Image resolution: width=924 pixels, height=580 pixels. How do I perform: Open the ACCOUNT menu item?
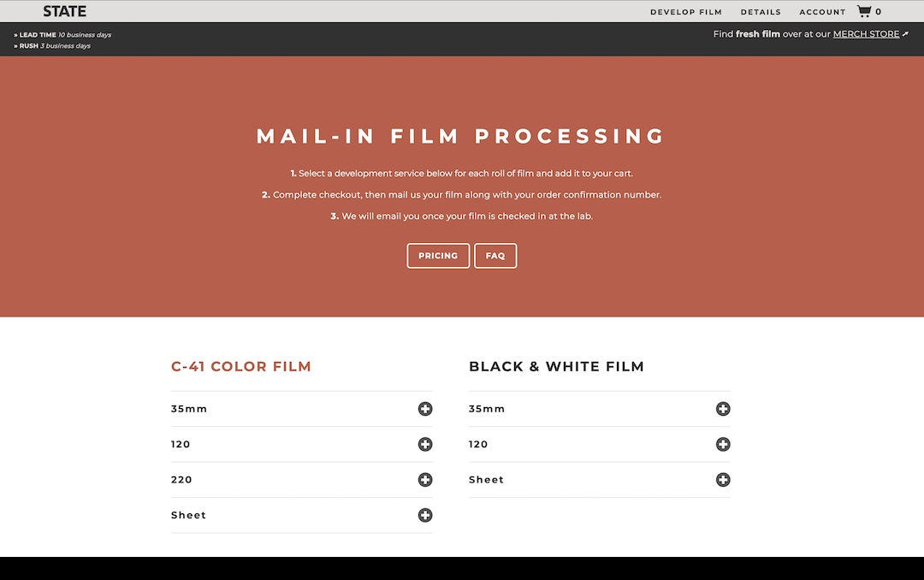click(x=822, y=12)
